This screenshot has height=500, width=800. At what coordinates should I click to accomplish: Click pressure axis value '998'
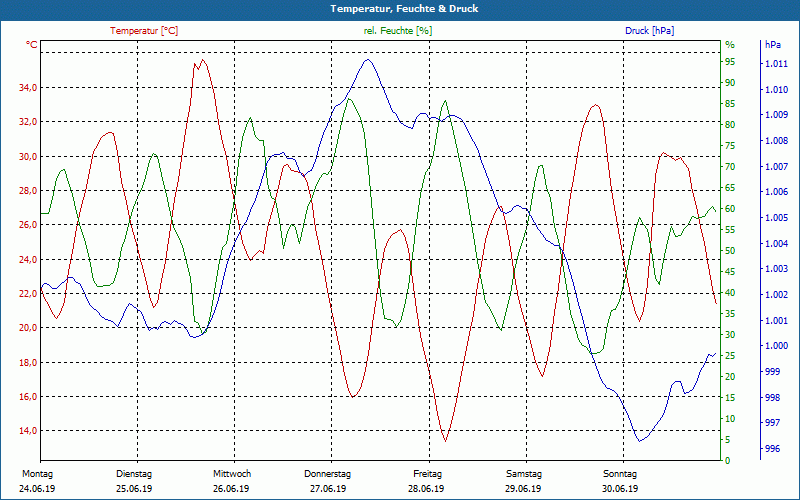click(x=772, y=398)
